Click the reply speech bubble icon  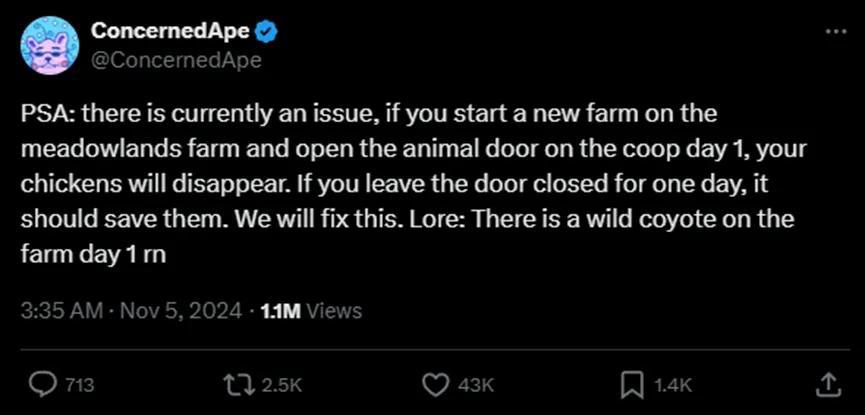point(44,384)
